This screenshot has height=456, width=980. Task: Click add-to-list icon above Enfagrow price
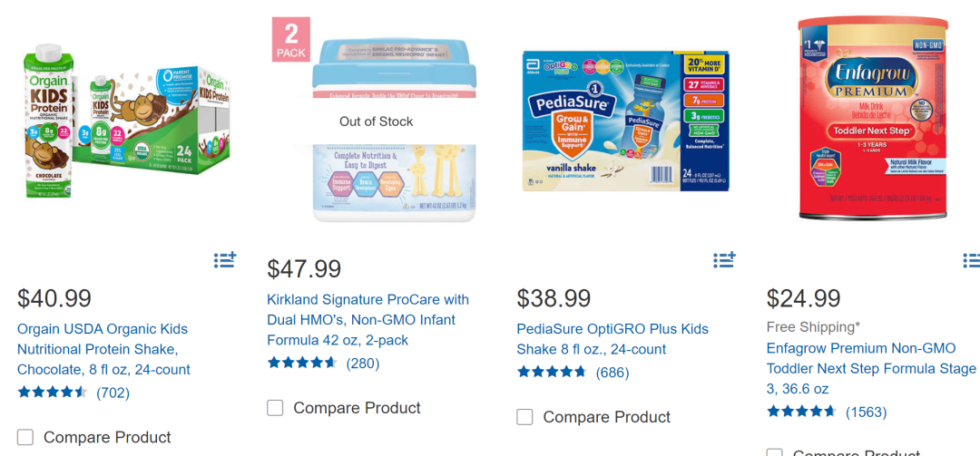971,261
